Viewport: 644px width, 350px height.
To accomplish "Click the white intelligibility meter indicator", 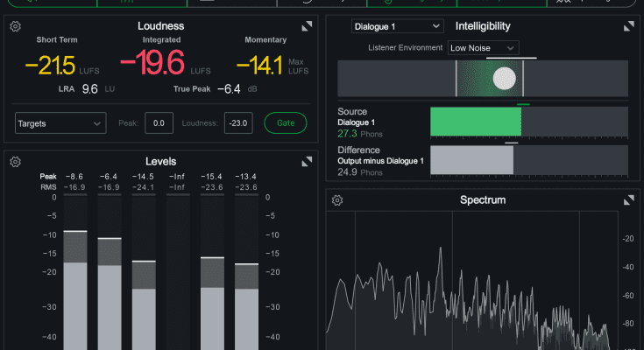I will [504, 79].
